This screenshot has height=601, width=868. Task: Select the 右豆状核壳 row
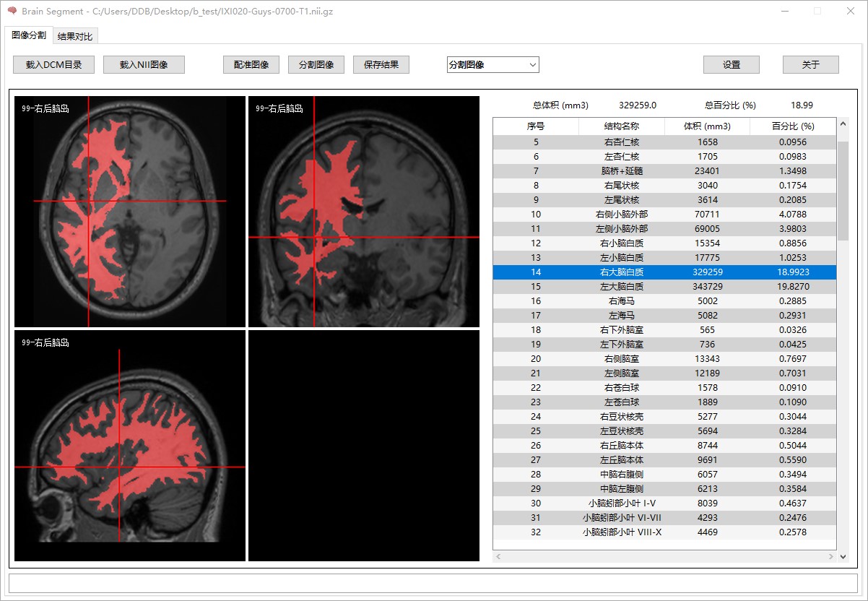pos(664,417)
